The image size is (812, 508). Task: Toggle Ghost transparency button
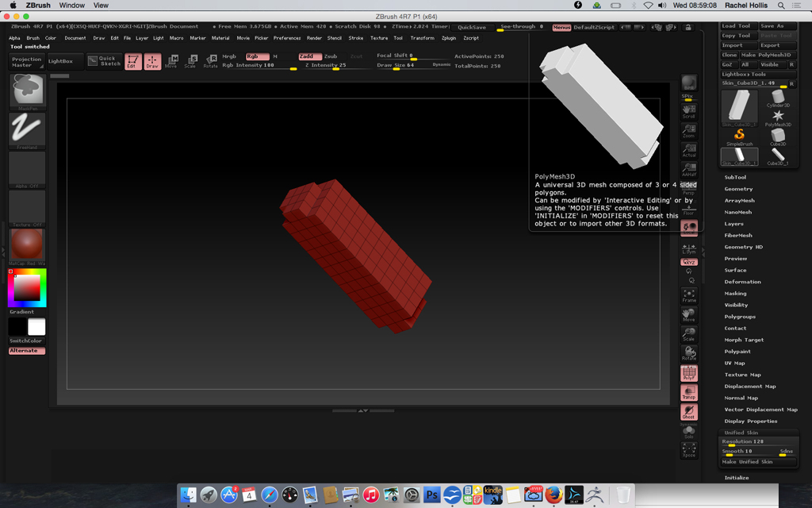(689, 412)
